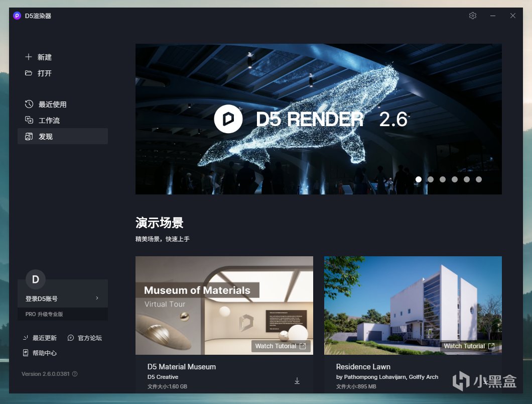Switch to the fourth banner slide dot
Image resolution: width=532 pixels, height=404 pixels.
[x=455, y=179]
